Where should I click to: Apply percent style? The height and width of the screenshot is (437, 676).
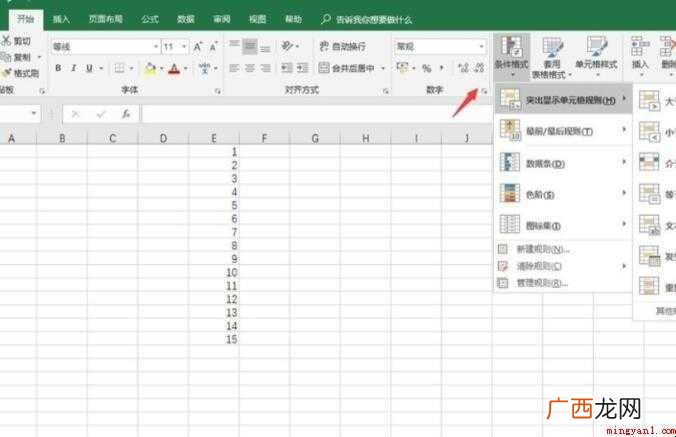(x=427, y=68)
